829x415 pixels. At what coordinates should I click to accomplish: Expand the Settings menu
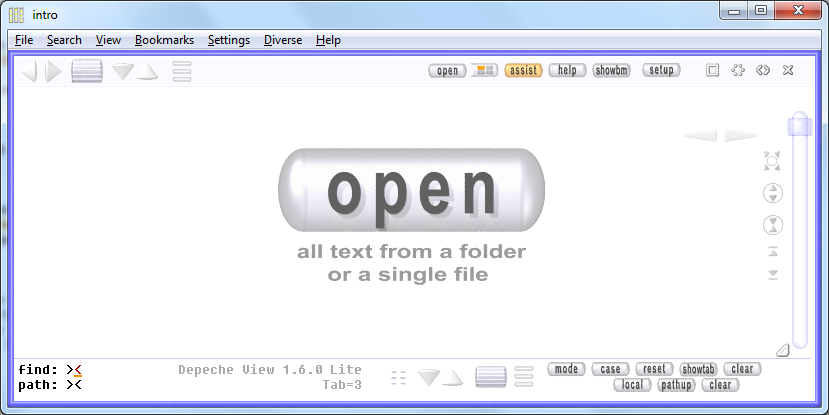point(229,40)
